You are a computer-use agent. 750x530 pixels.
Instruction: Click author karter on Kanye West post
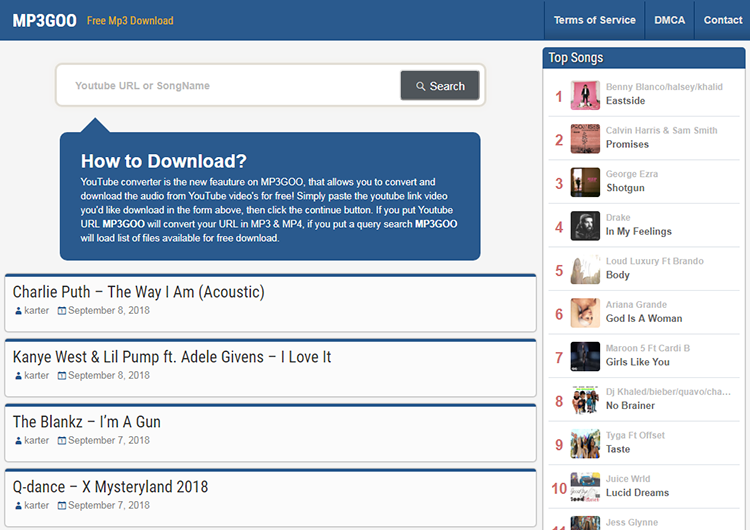37,375
